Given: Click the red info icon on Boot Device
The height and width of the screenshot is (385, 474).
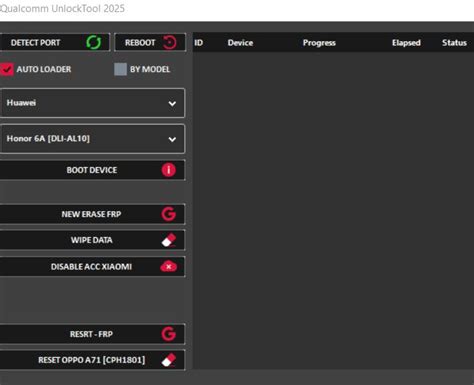Looking at the screenshot, I should 169,170.
